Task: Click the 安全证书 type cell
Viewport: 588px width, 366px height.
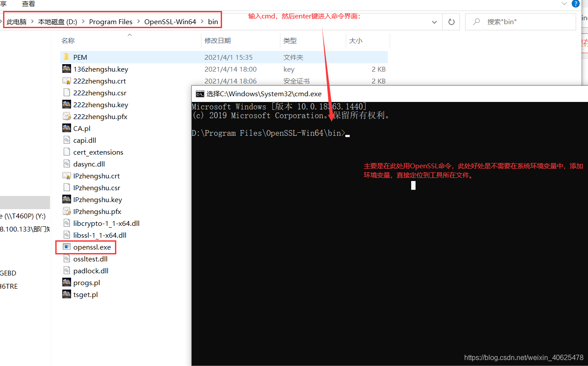Action: [297, 81]
